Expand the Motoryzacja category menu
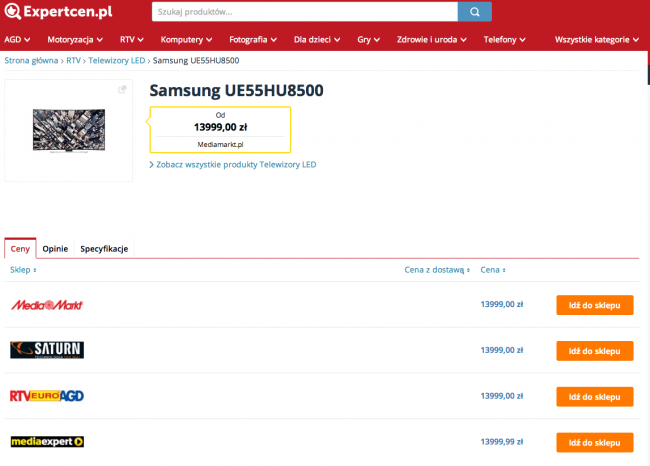 point(75,40)
